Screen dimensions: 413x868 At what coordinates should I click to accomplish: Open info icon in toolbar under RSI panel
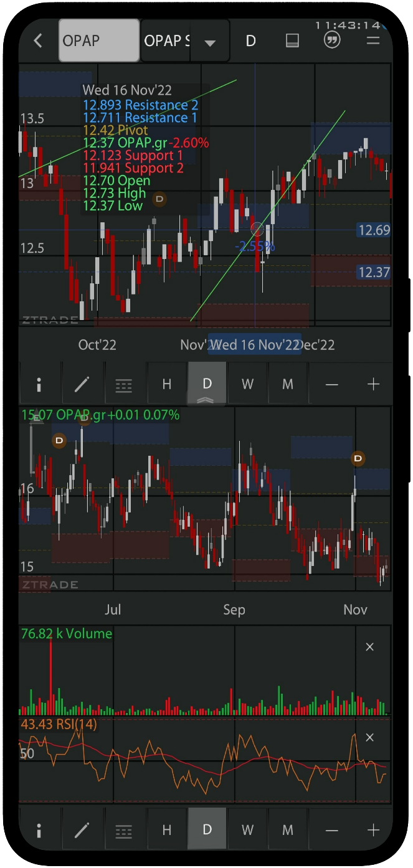tap(39, 830)
